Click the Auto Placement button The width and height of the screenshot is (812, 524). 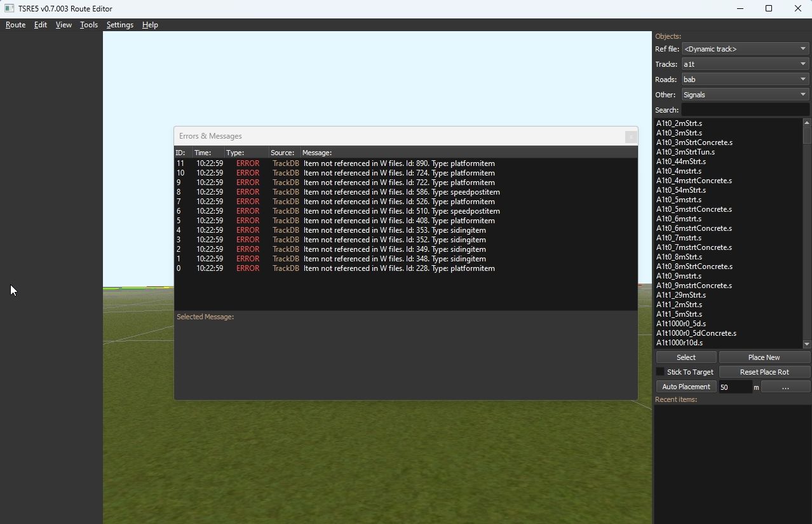[686, 387]
